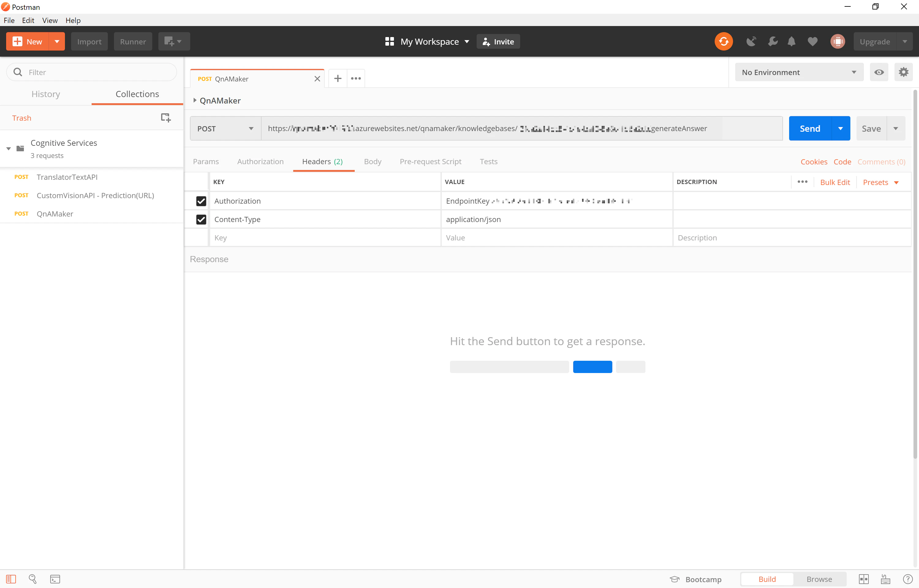Select Build mode toggle
The width and height of the screenshot is (919, 588).
tap(767, 579)
